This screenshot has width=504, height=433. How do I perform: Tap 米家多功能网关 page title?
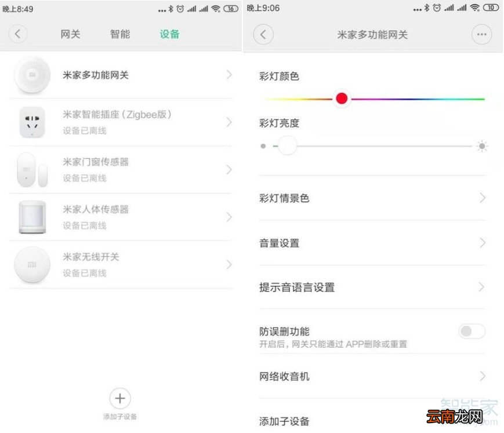click(x=372, y=35)
